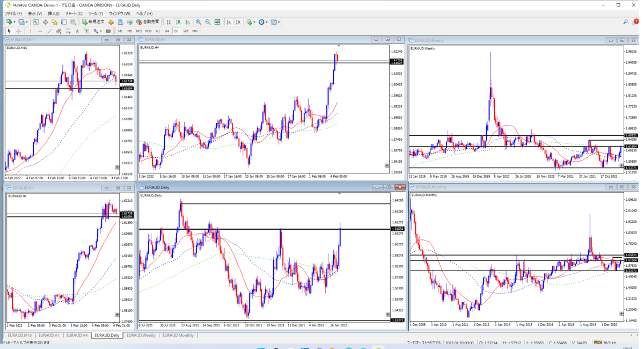Screen dimensions: 644x349
Task: Grab the chart shift marker on the H4 chart
Action: [339, 46]
